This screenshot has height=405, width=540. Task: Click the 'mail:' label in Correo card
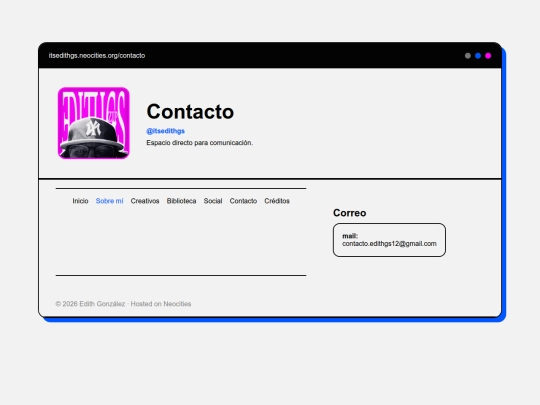tap(350, 236)
